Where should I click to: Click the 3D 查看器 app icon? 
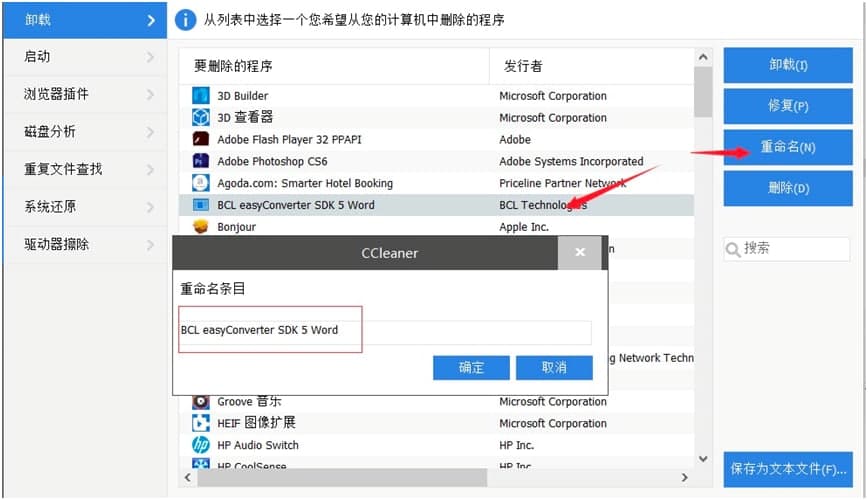pyautogui.click(x=200, y=118)
